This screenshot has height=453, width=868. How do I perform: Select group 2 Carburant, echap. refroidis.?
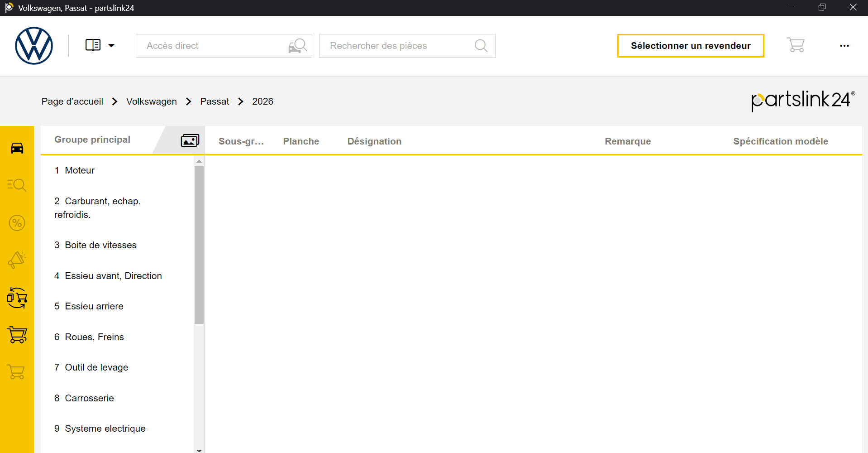pos(117,208)
